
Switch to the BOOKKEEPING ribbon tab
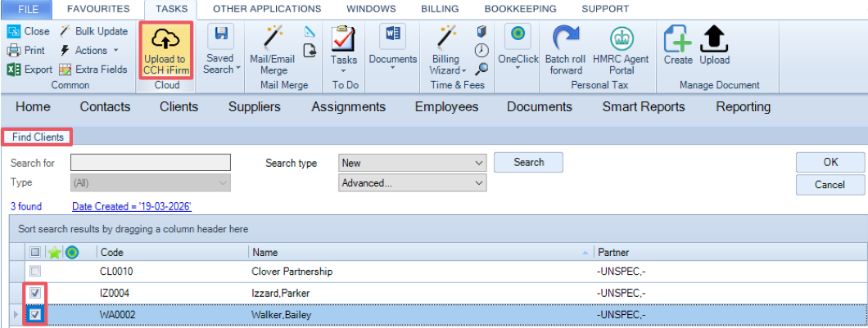[x=520, y=9]
